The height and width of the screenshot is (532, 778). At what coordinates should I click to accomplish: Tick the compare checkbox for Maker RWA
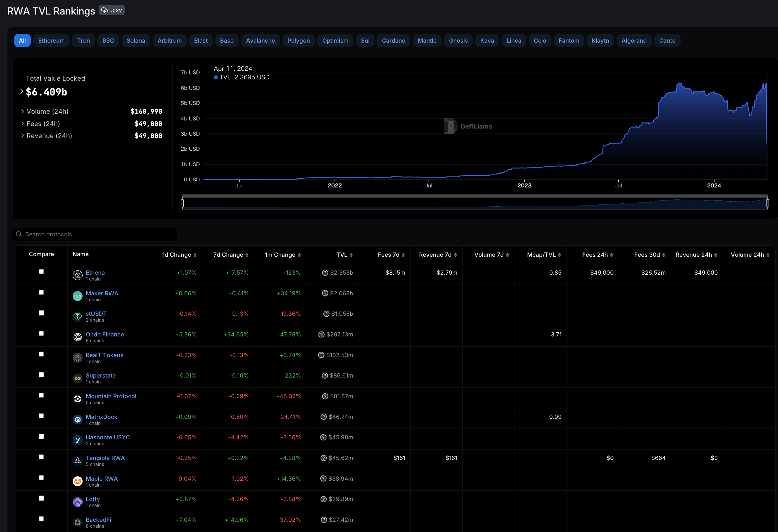pos(41,292)
